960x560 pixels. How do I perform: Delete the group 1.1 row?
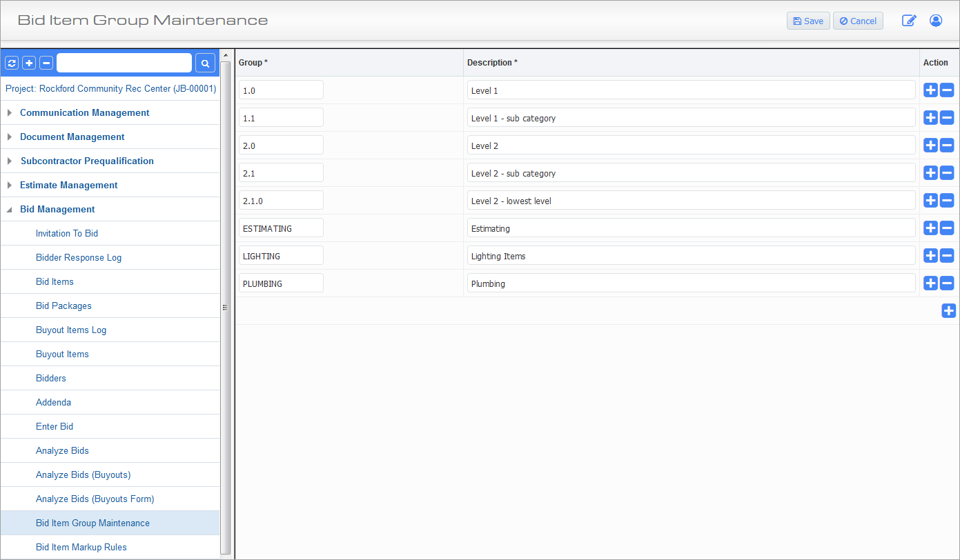click(x=947, y=117)
